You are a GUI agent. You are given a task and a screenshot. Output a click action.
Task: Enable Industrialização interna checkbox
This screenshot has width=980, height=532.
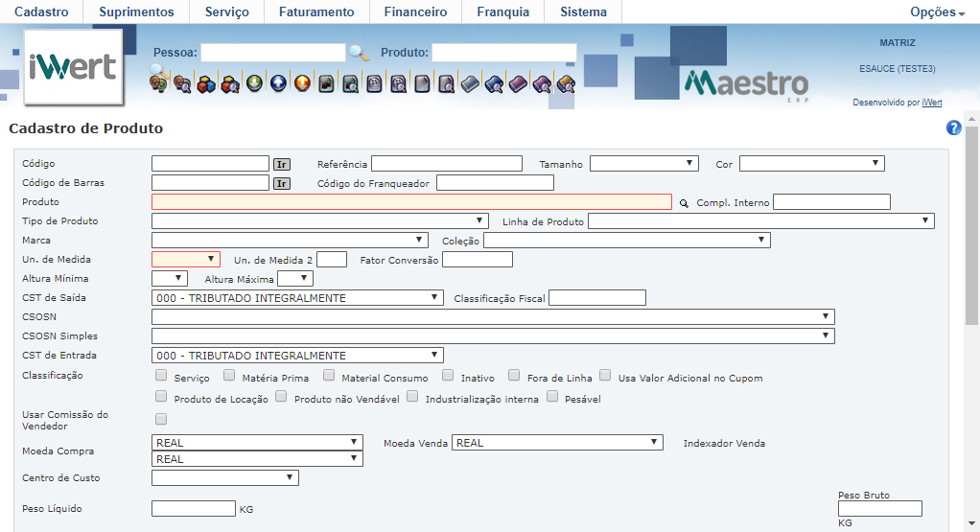point(412,397)
